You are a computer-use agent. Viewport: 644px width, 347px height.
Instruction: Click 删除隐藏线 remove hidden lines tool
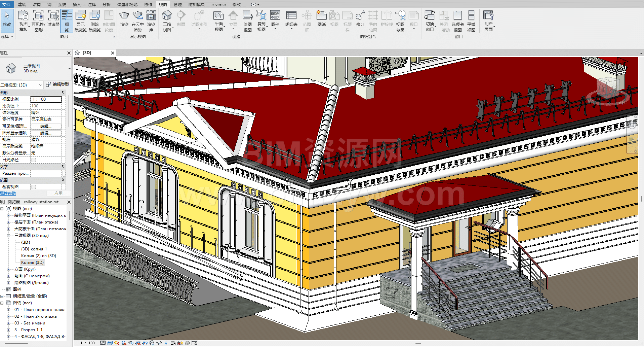click(95, 21)
